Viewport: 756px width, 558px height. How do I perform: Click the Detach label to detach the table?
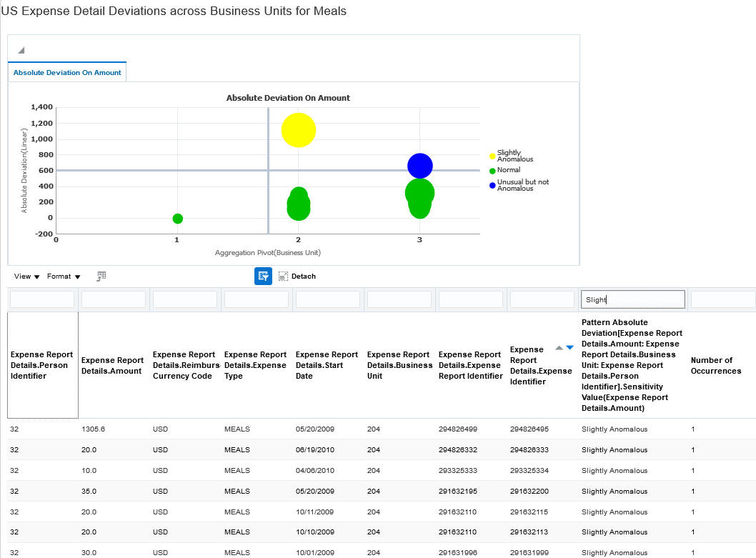(303, 276)
